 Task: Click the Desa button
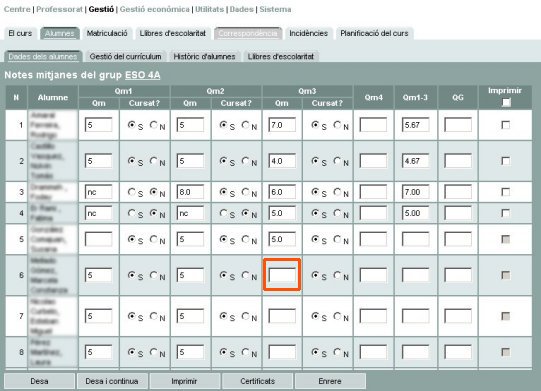[x=39, y=381]
